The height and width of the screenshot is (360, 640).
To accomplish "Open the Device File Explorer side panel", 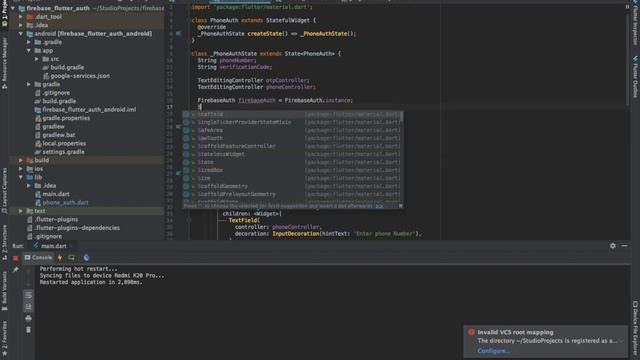I will point(635,329).
